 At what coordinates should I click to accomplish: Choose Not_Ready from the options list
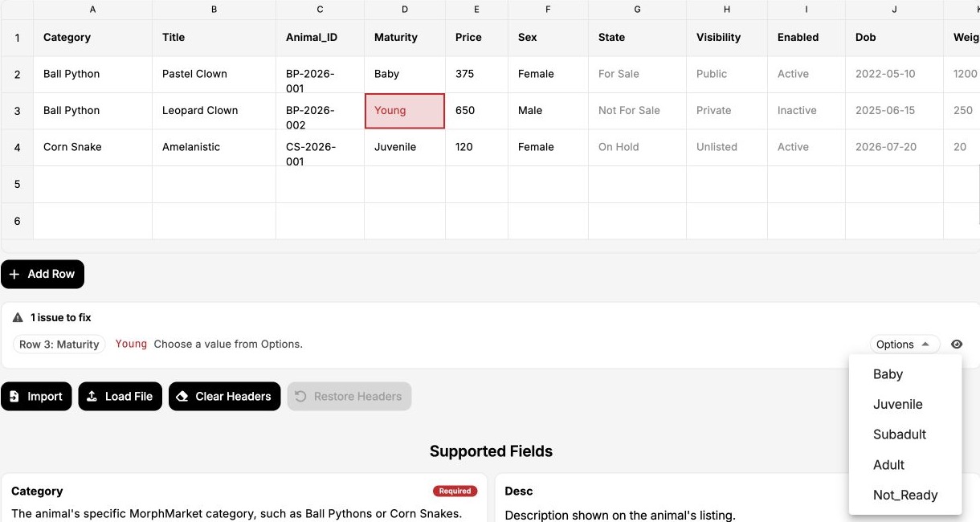tap(905, 495)
